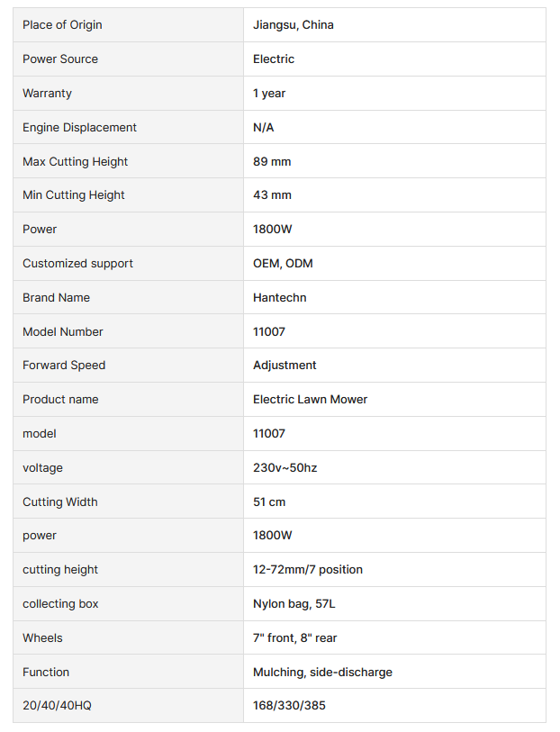The width and height of the screenshot is (560, 732).
Task: Click the 'Electric' power source value
Action: (274, 59)
